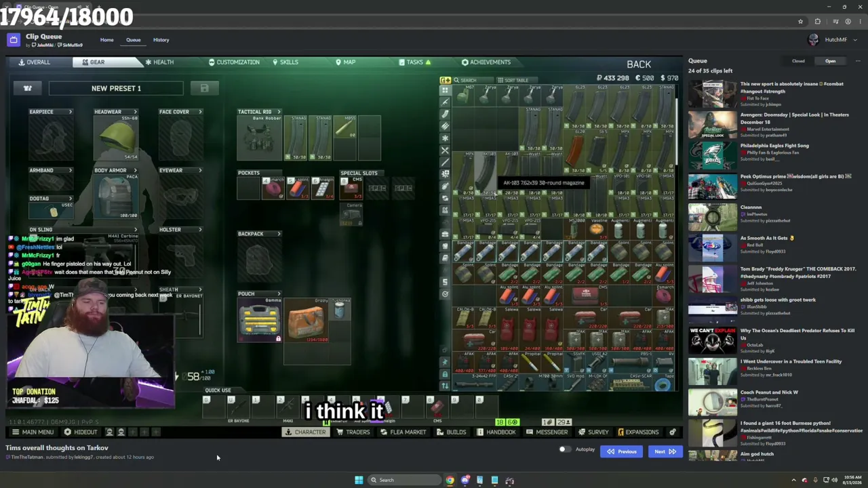Skip to the Next clip
This screenshot has height=488, width=868.
click(x=665, y=451)
